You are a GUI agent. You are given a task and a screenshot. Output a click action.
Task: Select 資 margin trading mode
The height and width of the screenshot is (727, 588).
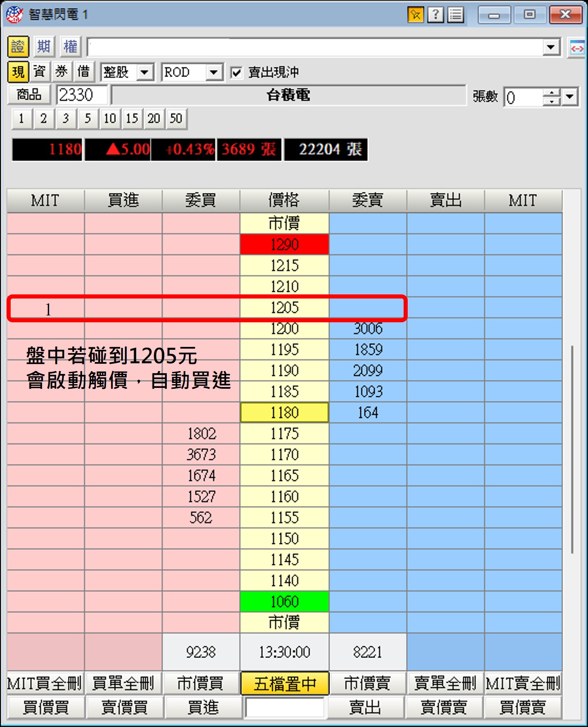40,72
